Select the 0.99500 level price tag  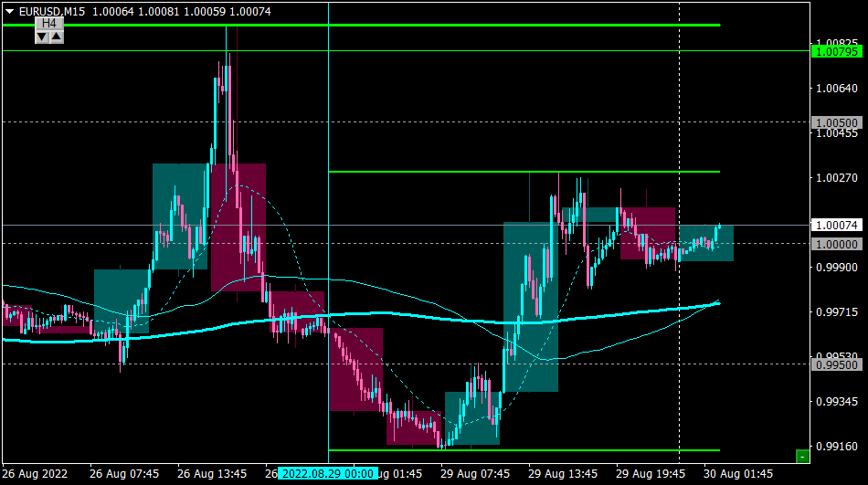(x=836, y=364)
